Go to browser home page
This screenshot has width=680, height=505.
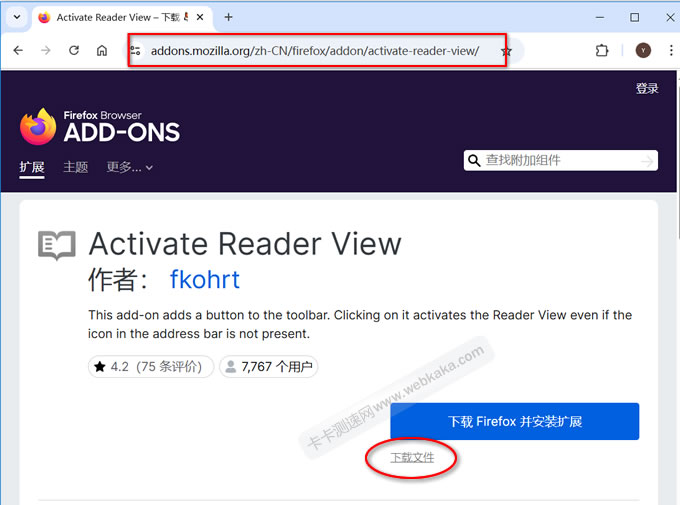coord(102,51)
